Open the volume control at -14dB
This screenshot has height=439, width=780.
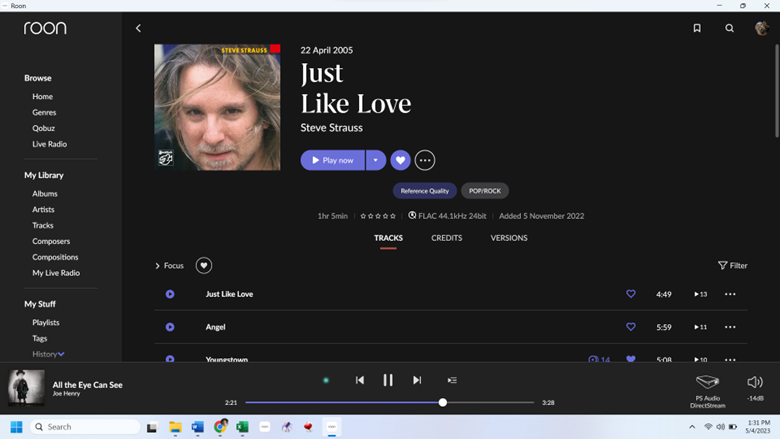click(x=755, y=387)
